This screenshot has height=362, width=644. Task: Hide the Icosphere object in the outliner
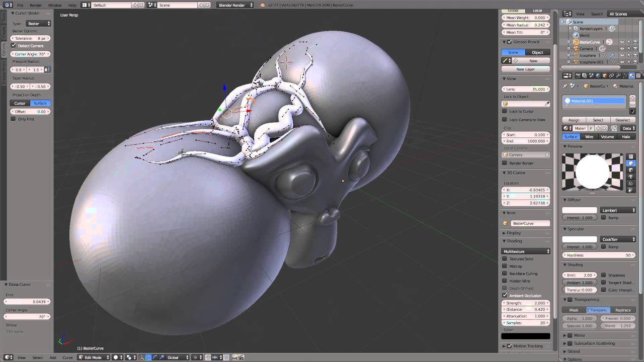(622, 55)
